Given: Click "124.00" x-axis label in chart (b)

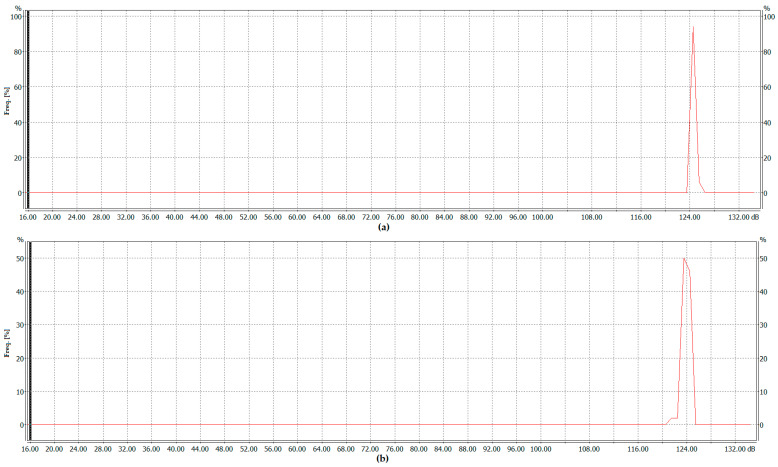Looking at the screenshot, I should [x=687, y=449].
